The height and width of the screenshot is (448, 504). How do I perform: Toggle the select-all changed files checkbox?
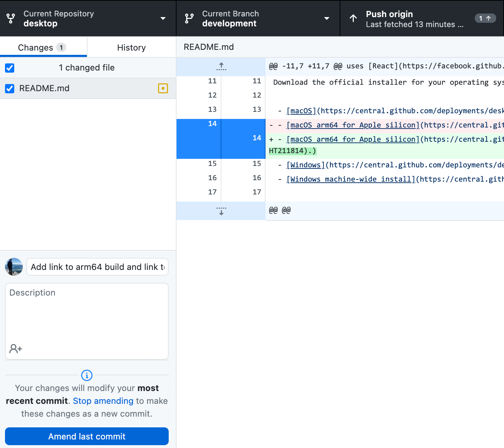pos(10,68)
